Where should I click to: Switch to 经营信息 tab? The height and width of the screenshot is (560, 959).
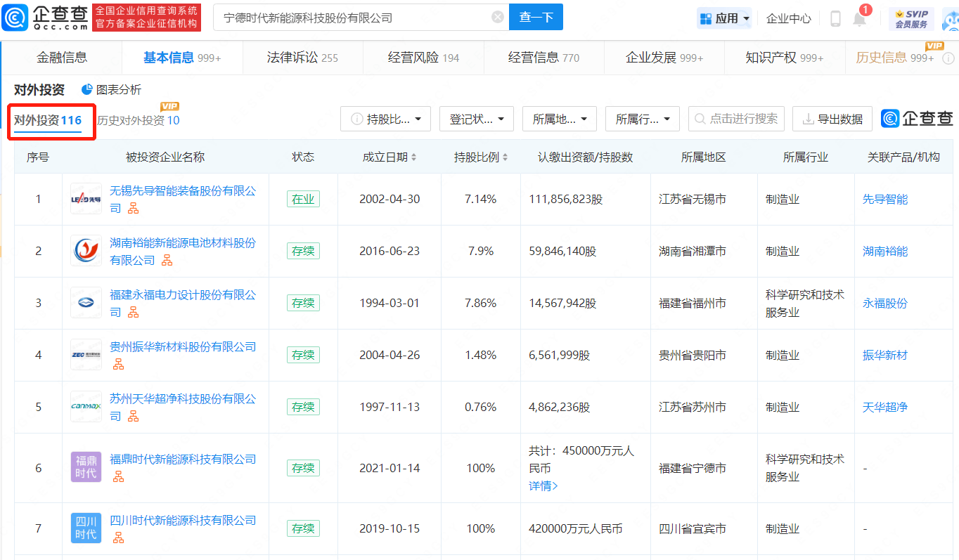[543, 58]
